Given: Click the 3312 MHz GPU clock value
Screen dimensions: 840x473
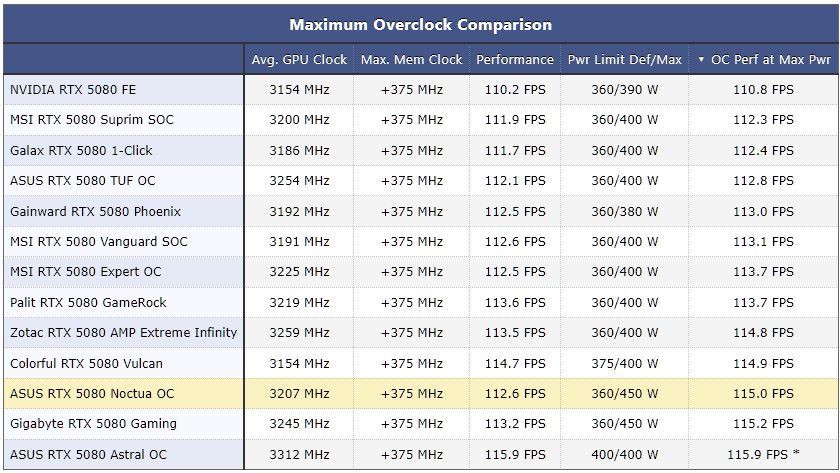Looking at the screenshot, I should pyautogui.click(x=299, y=454).
